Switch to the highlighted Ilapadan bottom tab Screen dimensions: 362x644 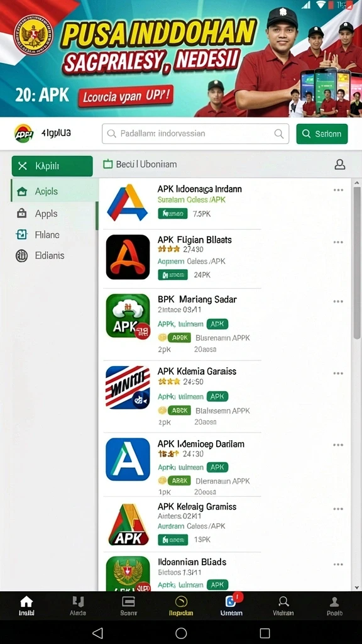click(181, 606)
